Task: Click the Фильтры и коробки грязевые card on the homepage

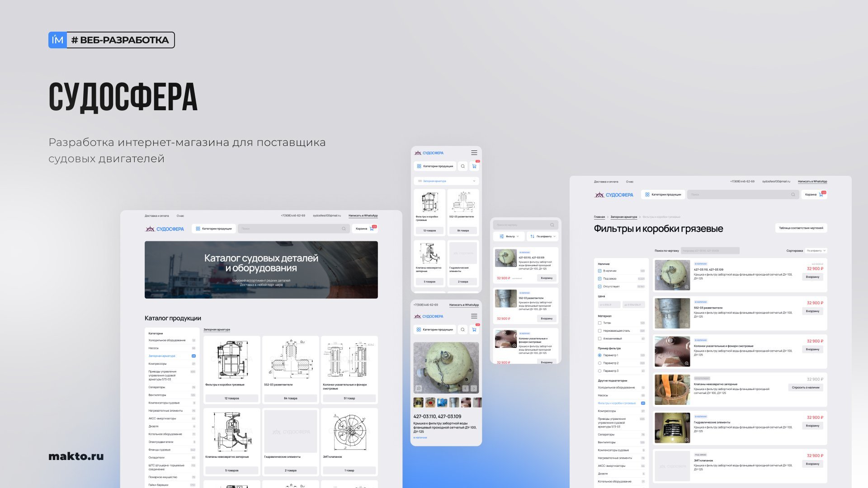Action: point(231,366)
